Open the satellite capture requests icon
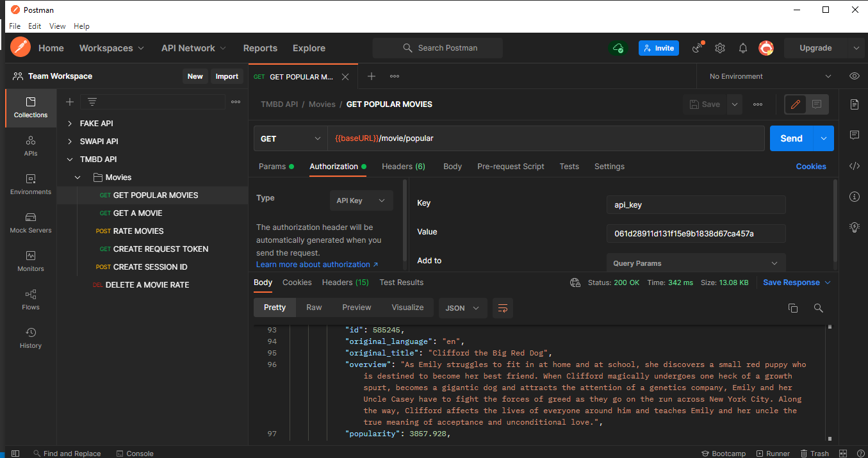Image resolution: width=868 pixels, height=458 pixels. point(698,48)
